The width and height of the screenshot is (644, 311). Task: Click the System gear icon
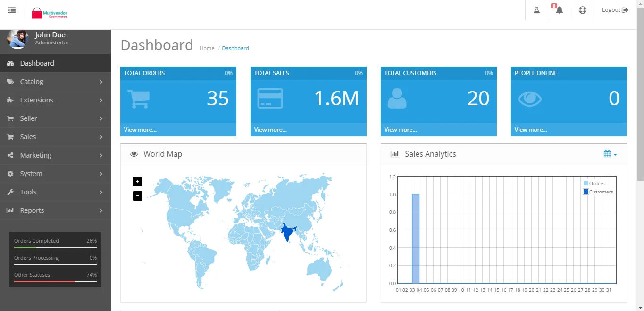pos(10,174)
